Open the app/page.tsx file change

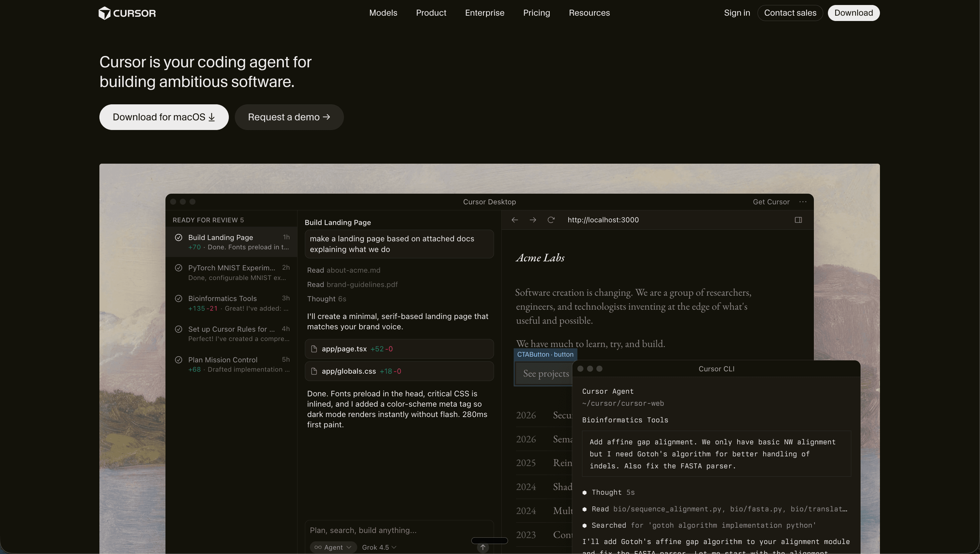coord(399,349)
